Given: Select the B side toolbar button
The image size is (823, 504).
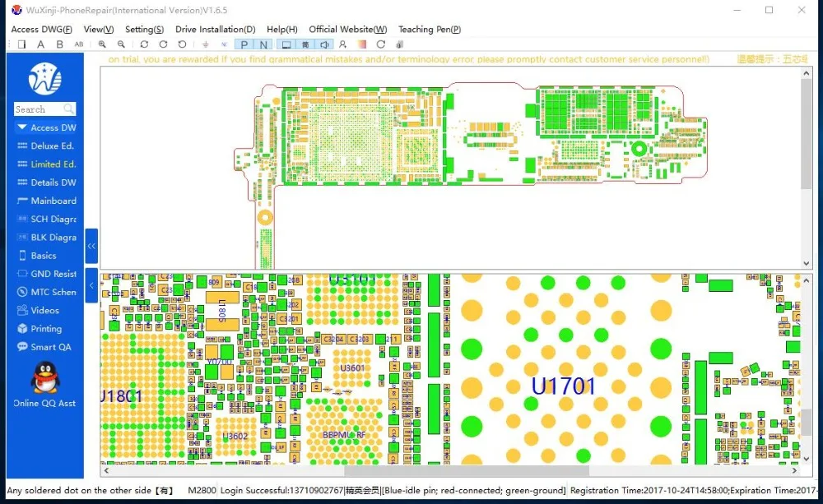Looking at the screenshot, I should point(59,44).
